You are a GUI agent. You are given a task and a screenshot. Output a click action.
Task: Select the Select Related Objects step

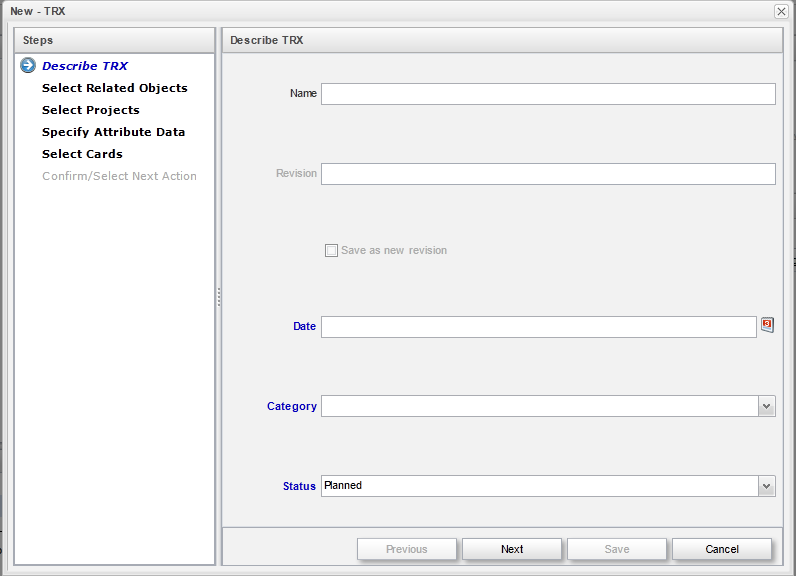[114, 88]
